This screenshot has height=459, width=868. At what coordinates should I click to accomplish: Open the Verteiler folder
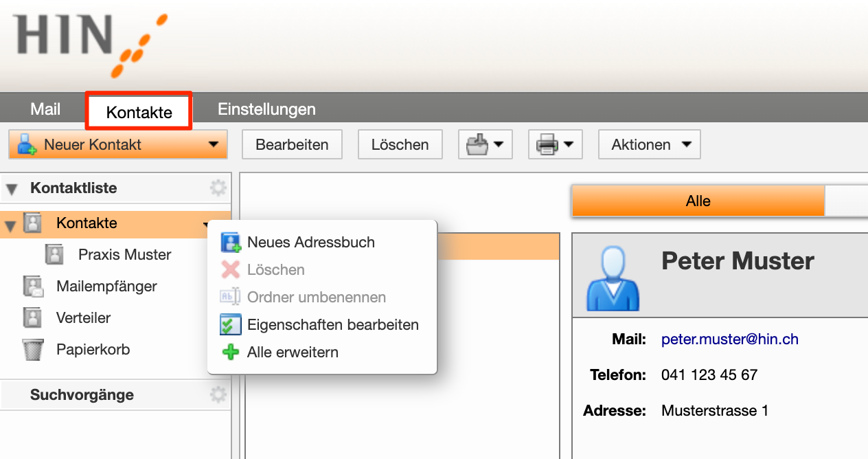coord(83,318)
